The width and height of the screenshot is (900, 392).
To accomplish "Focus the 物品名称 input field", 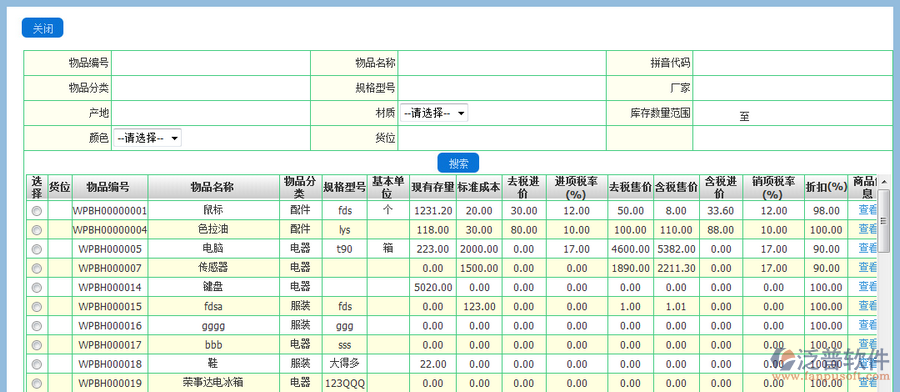I will point(502,63).
